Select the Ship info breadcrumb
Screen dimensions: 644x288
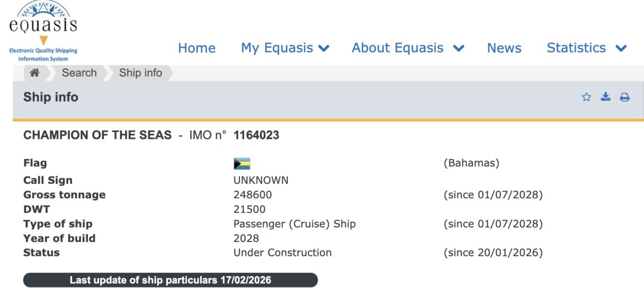tap(141, 73)
